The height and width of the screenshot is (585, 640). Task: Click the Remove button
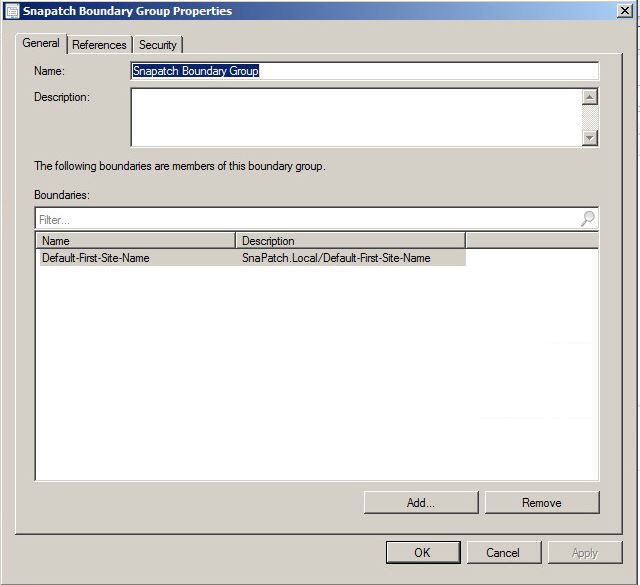542,503
